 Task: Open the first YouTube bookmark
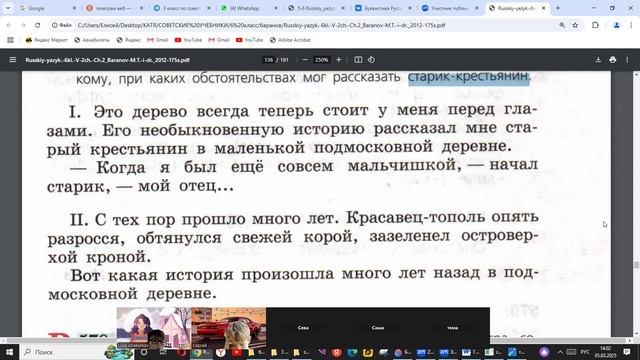tap(188, 40)
